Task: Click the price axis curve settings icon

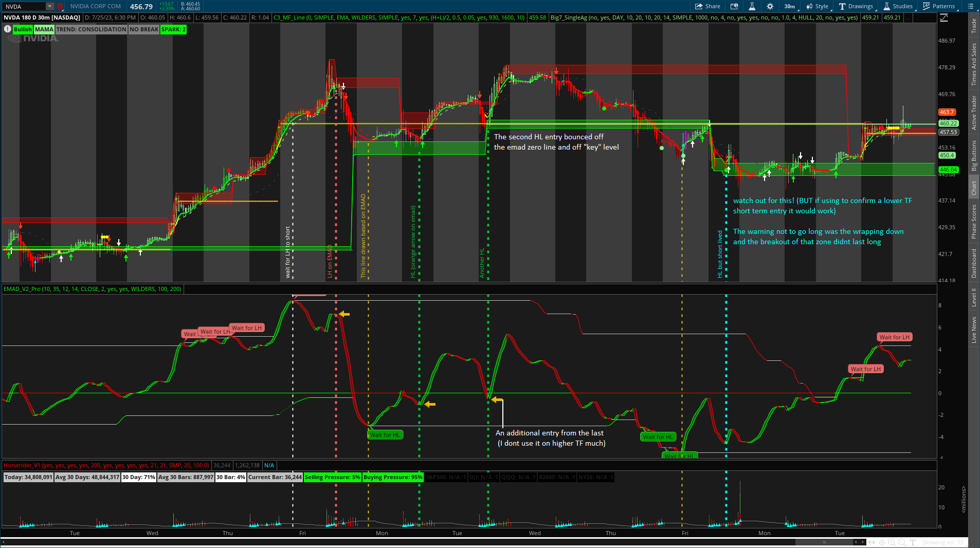Action: click(944, 17)
